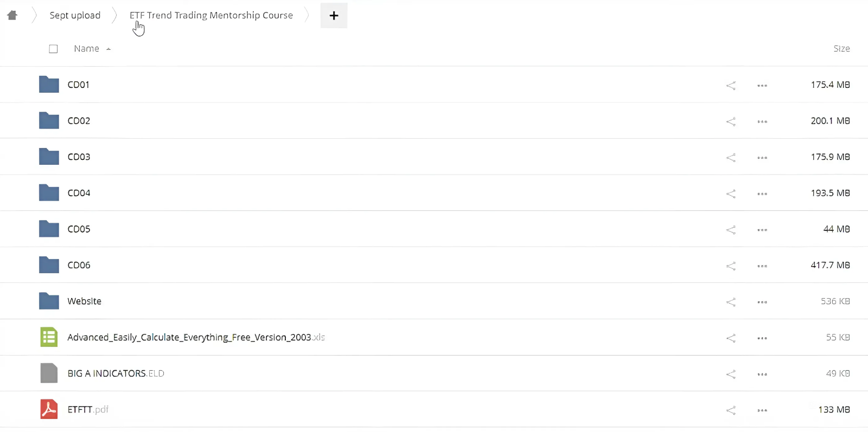Click the 417.7 MB size value
The height and width of the screenshot is (432, 868).
click(x=830, y=265)
